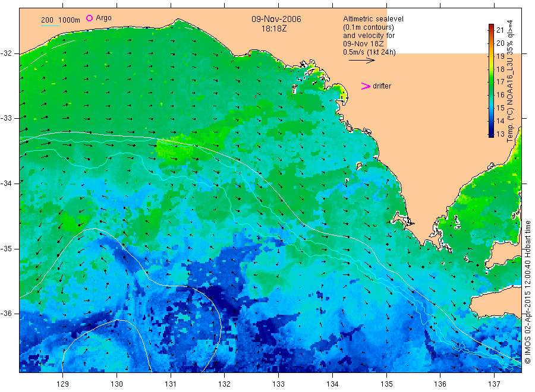The height and width of the screenshot is (392, 535).
Task: Click the drifter legend label
Action: [382, 86]
